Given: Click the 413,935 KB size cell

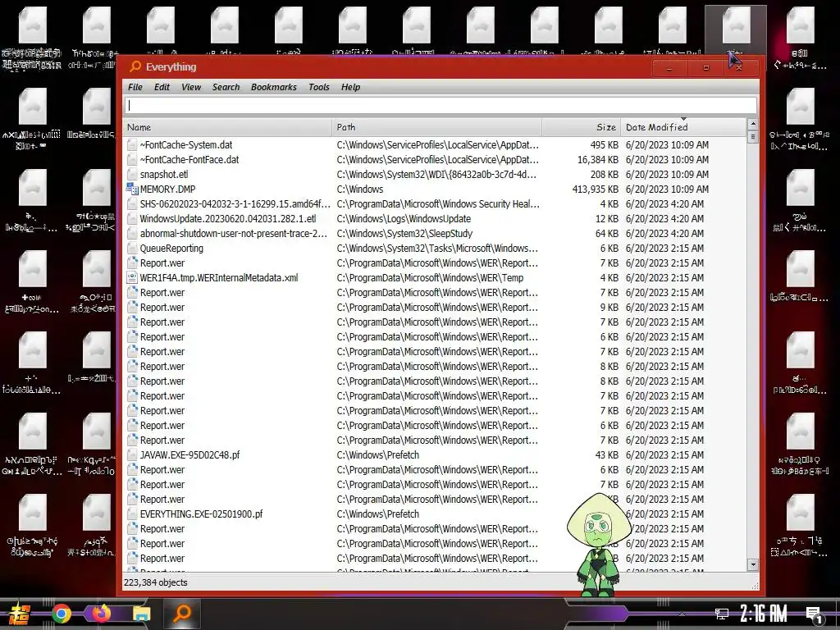Looking at the screenshot, I should coord(595,189).
